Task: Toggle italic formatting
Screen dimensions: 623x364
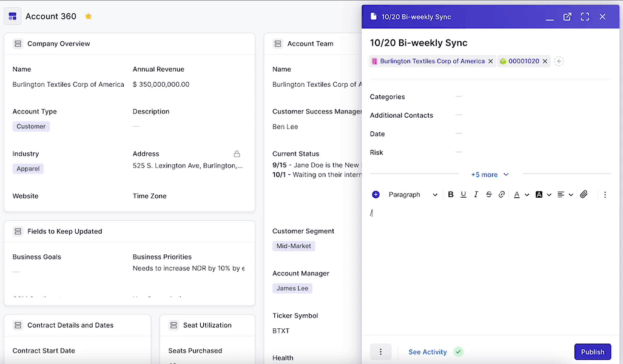Action: pos(476,194)
